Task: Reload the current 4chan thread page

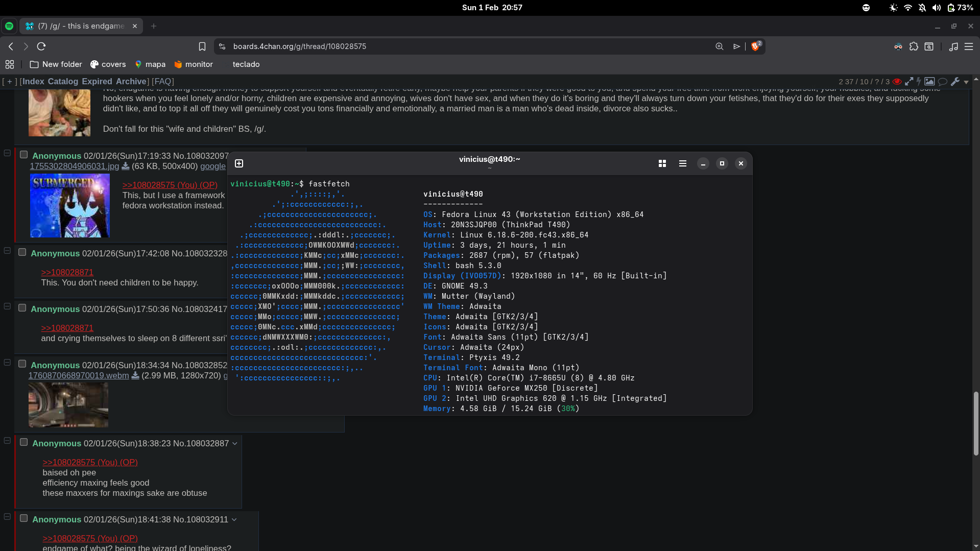Action: click(x=41, y=46)
